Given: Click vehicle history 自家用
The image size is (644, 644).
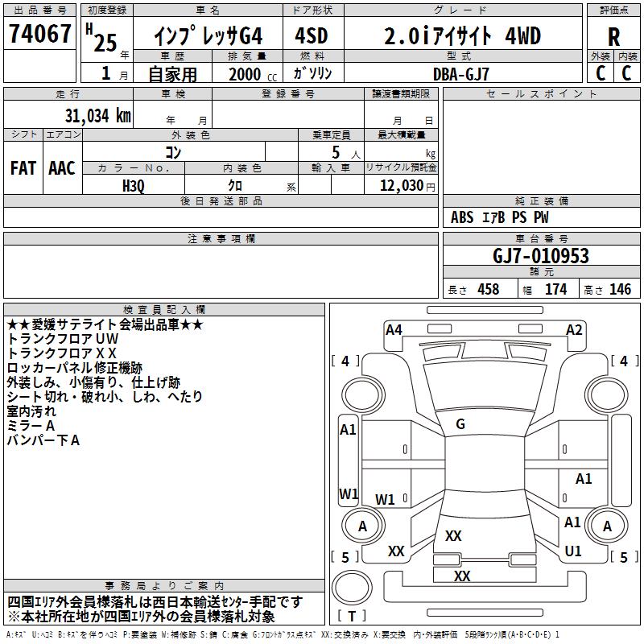Looking at the screenshot, I should click(x=172, y=74).
